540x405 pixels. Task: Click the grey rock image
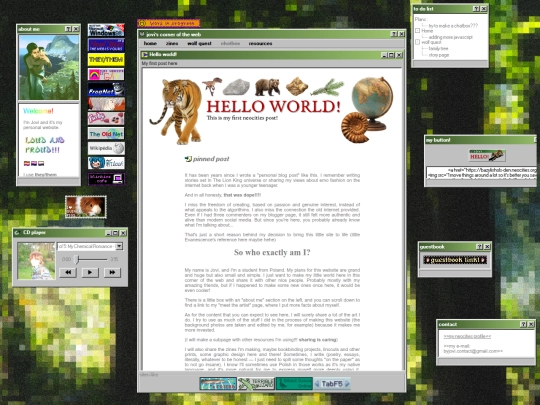click(x=236, y=87)
